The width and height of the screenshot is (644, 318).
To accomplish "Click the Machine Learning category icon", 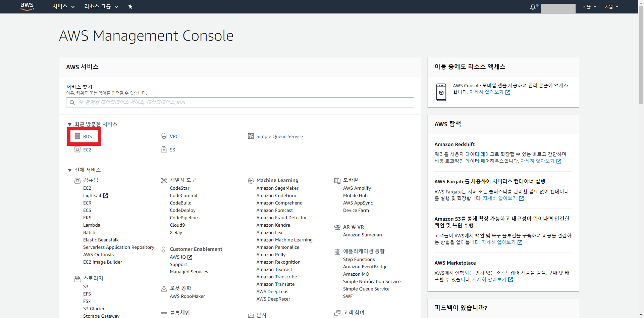I will (251, 181).
